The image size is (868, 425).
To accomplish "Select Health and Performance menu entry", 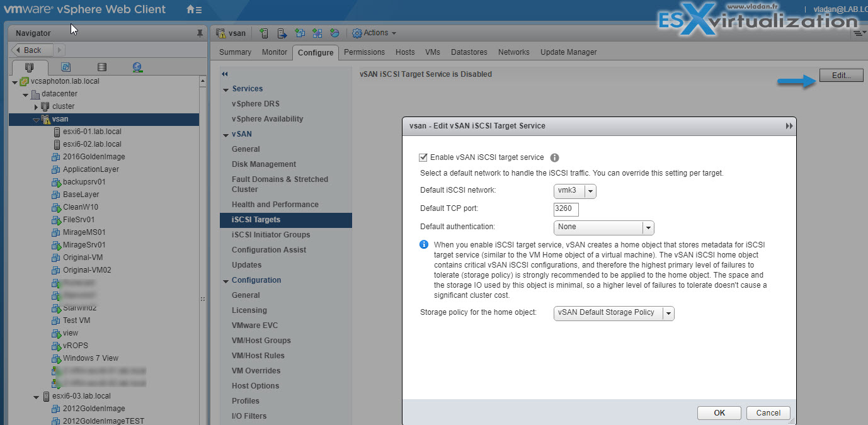I will click(x=275, y=205).
